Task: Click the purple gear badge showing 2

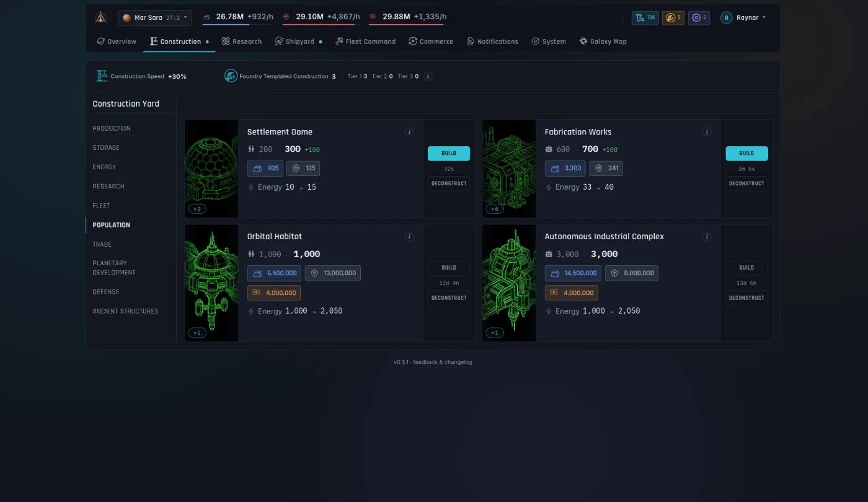Action: click(x=699, y=17)
